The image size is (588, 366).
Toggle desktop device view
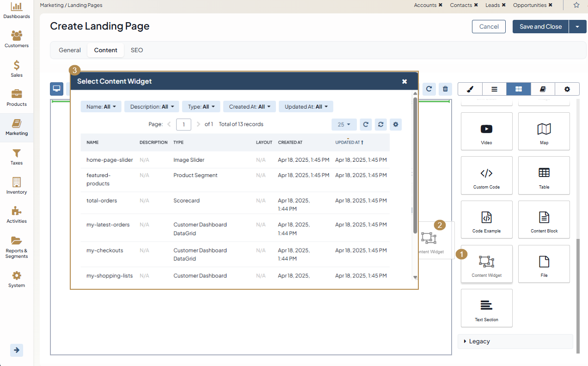click(57, 89)
